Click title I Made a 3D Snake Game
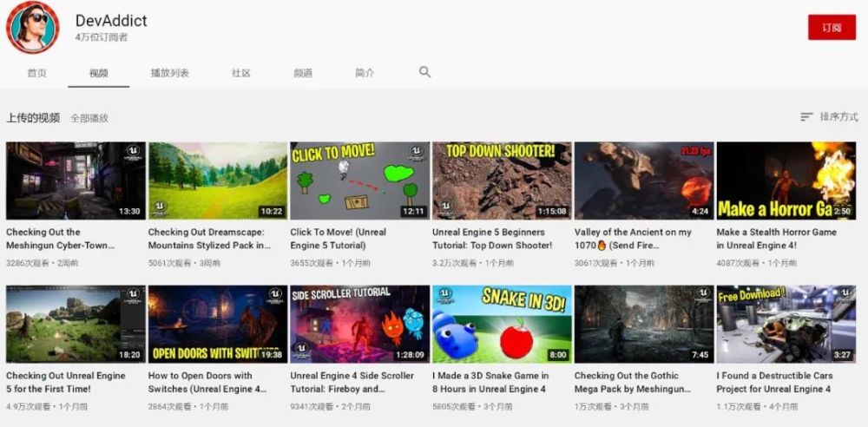This screenshot has height=427, width=868. 490,382
